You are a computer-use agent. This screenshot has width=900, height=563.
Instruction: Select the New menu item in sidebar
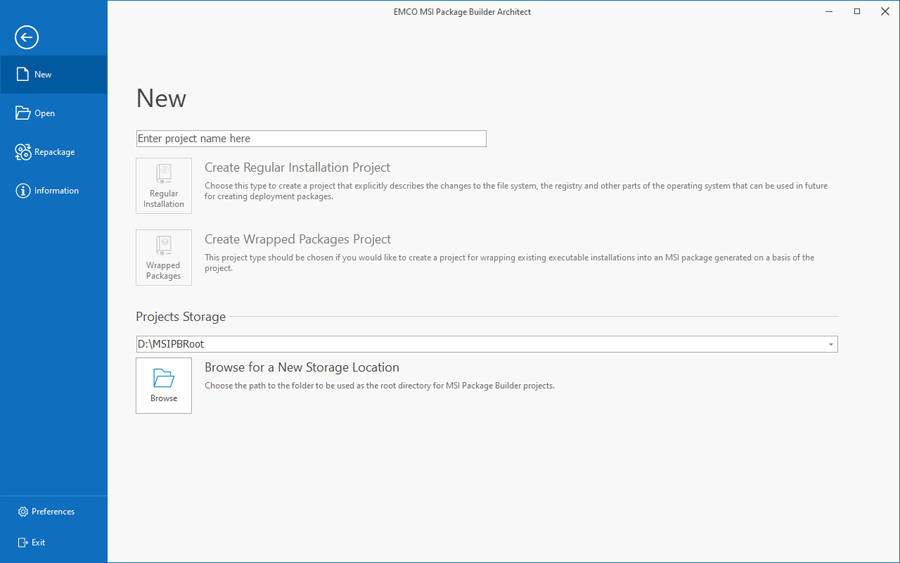coord(53,75)
